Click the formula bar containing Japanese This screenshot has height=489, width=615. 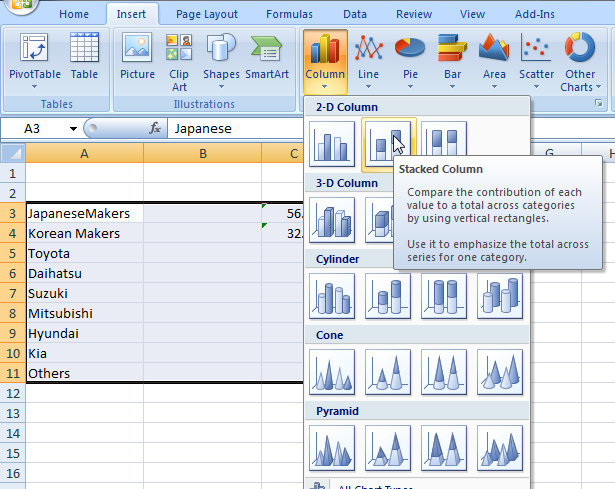pos(235,129)
